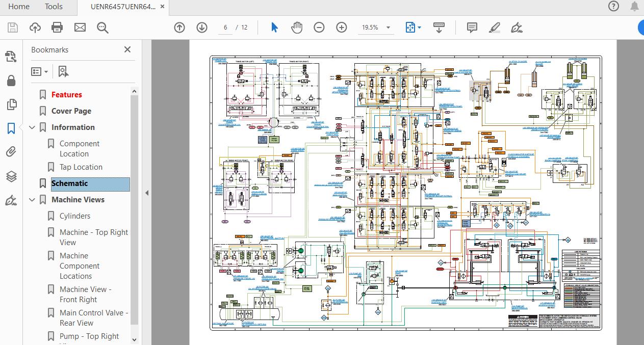Click the page number input field

tap(225, 28)
